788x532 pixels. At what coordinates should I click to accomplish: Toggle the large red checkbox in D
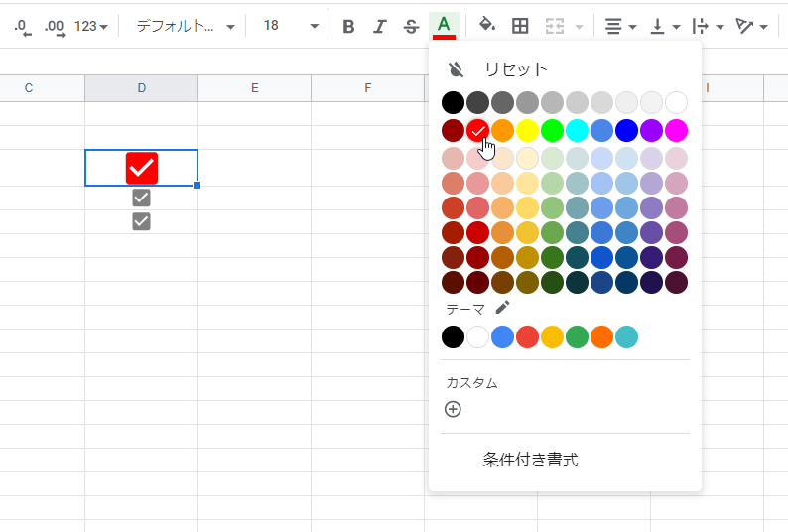[x=142, y=168]
